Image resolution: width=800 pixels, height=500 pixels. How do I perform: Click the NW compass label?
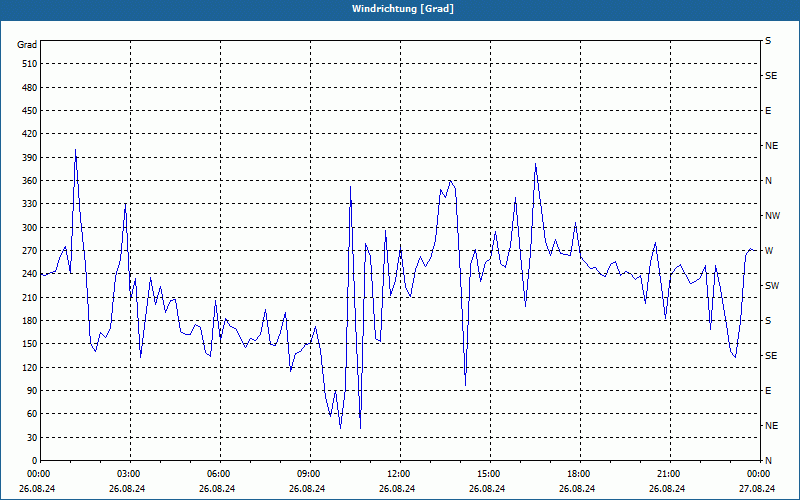tap(773, 216)
